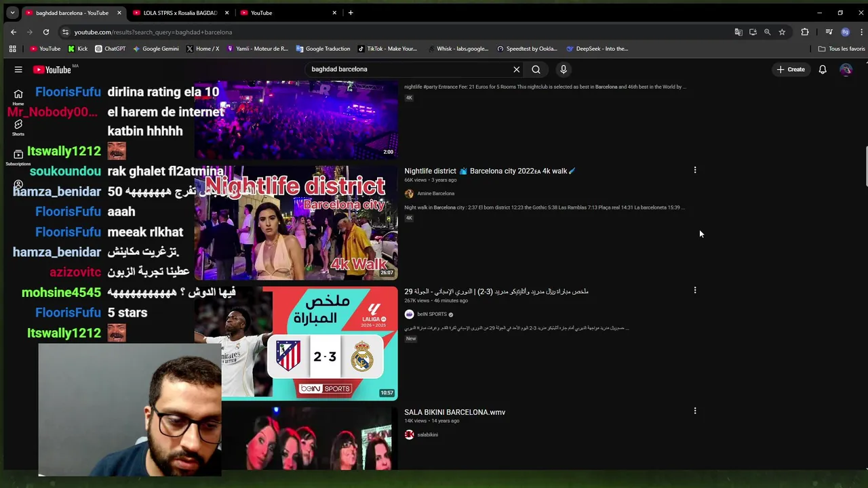The height and width of the screenshot is (488, 868).
Task: Open the zoom magnifier in address bar
Action: [767, 32]
